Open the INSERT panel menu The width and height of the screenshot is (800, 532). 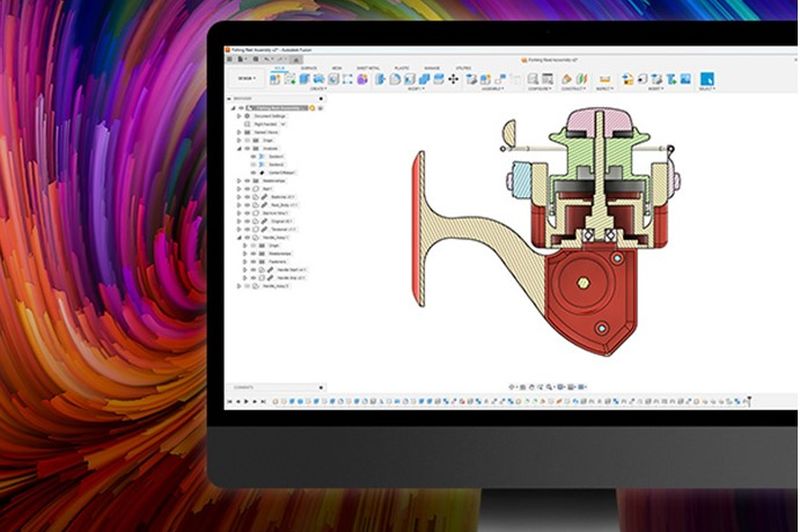(655, 89)
